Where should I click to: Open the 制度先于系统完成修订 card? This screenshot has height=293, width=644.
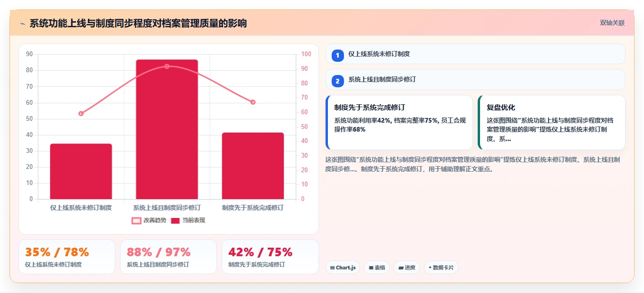click(x=399, y=123)
